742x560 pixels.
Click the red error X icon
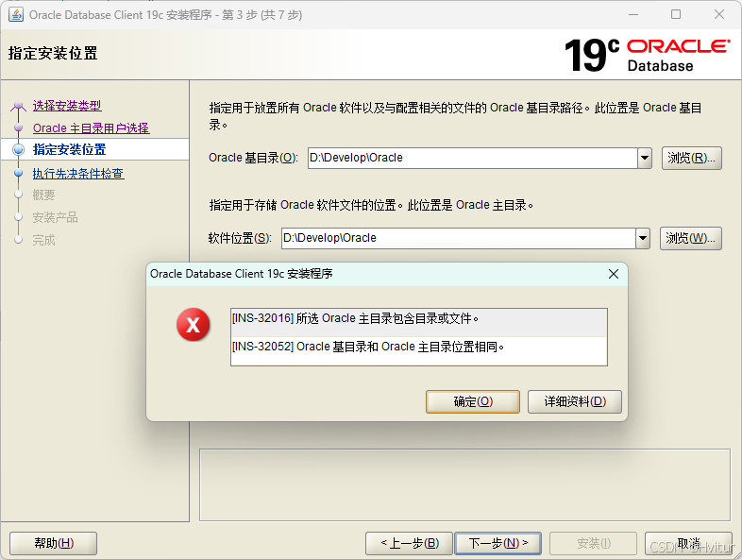pos(194,325)
